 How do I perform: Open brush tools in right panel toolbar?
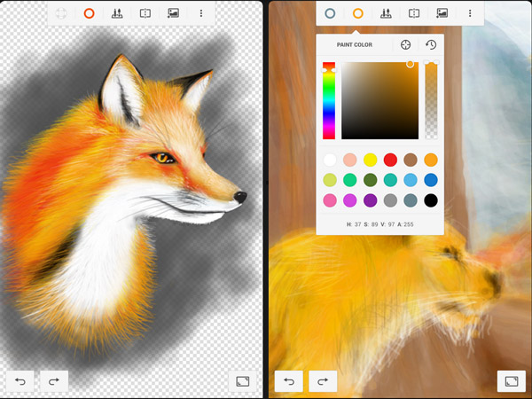click(x=386, y=13)
